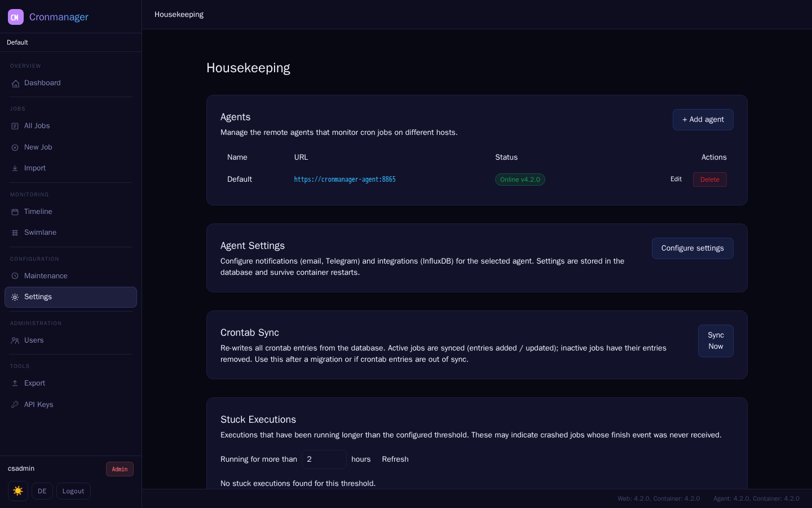The height and width of the screenshot is (508, 812).
Task: Open Timeline via its calendar icon
Action: [15, 212]
